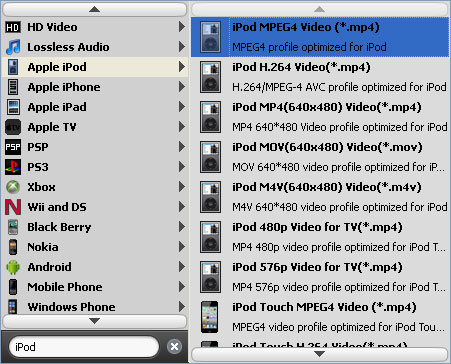Viewport: 451px width, 364px height.
Task: Select iPod MP4(640x480) Video(*.mp4) profile title
Action: tap(327, 107)
